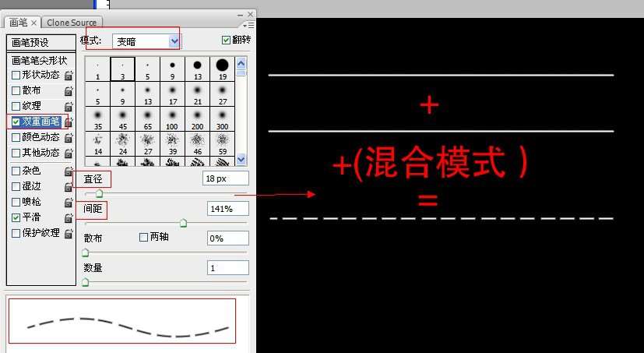Click the 数量 count field
The image size is (644, 353).
[228, 268]
